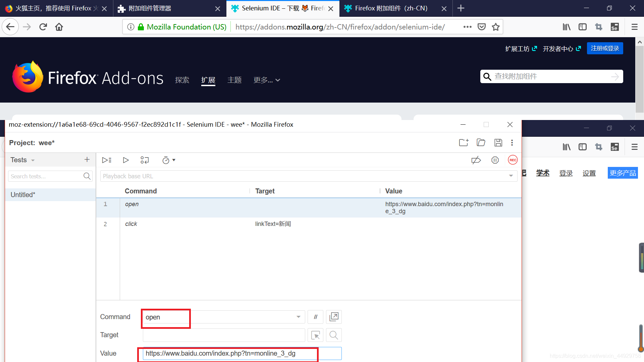
Task: Start recording with the REC button
Action: click(513, 160)
